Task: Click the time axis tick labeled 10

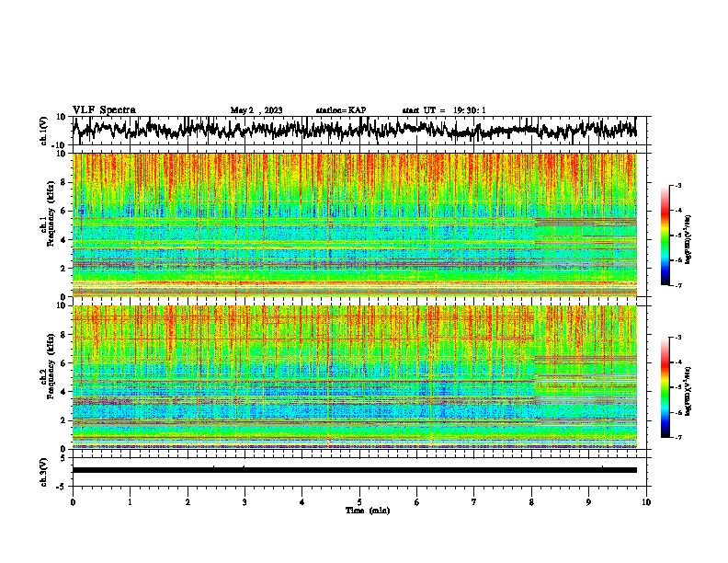Action: tap(646, 502)
